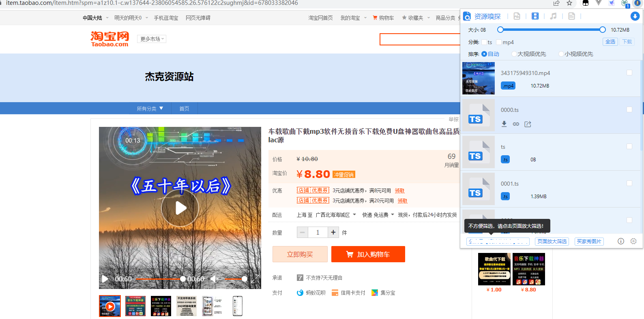
Task: Tick the checkbox for 0001.ts
Action: coord(629,183)
